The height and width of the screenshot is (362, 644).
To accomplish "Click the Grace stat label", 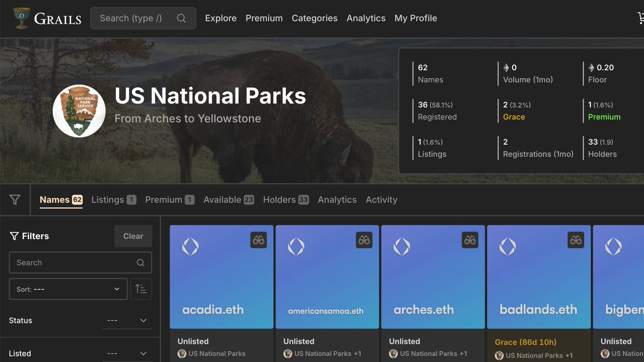I will tap(514, 117).
